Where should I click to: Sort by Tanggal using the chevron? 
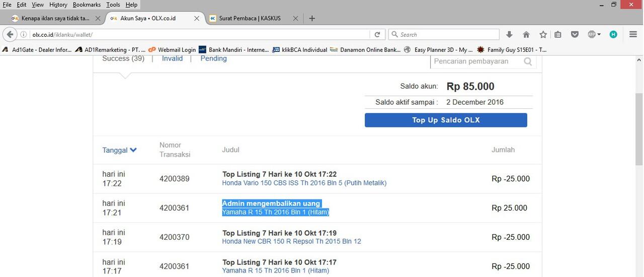pyautogui.click(x=133, y=150)
